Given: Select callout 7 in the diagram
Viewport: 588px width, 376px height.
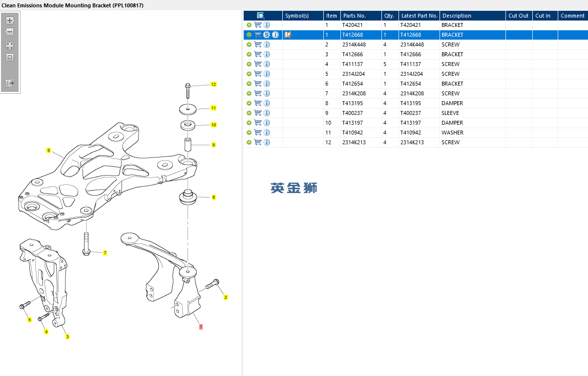Looking at the screenshot, I should (x=105, y=253).
